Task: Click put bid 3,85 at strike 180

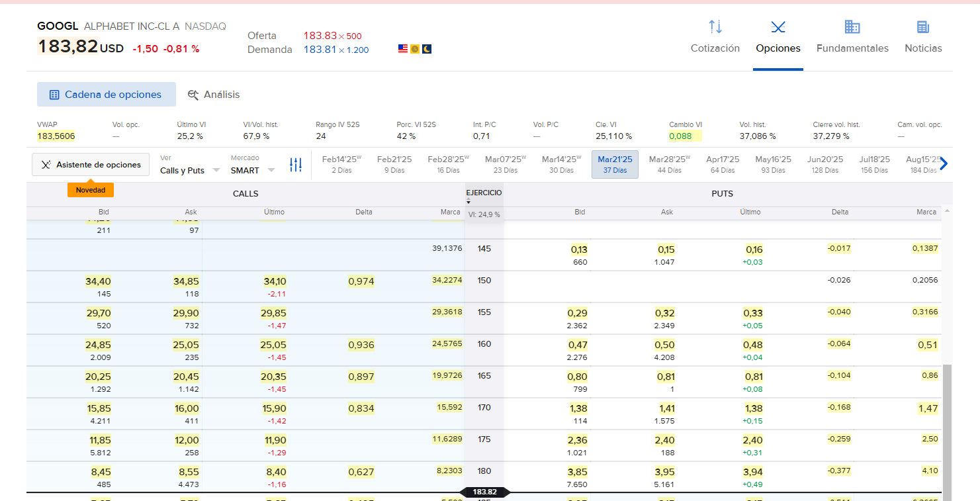Action: coord(578,472)
